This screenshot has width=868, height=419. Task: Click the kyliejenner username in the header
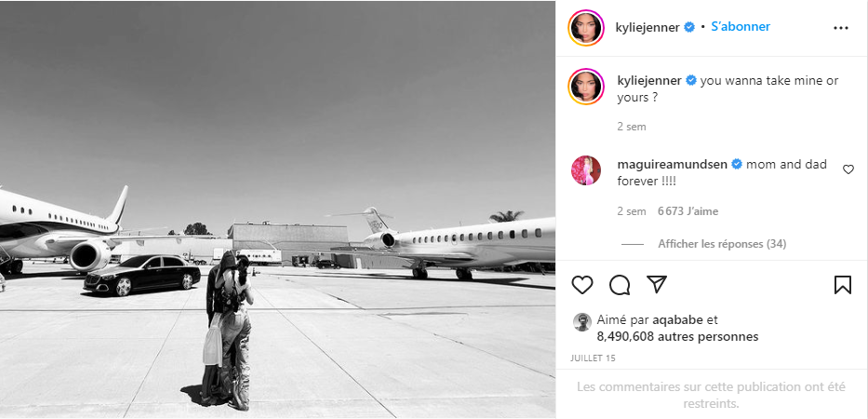point(648,27)
